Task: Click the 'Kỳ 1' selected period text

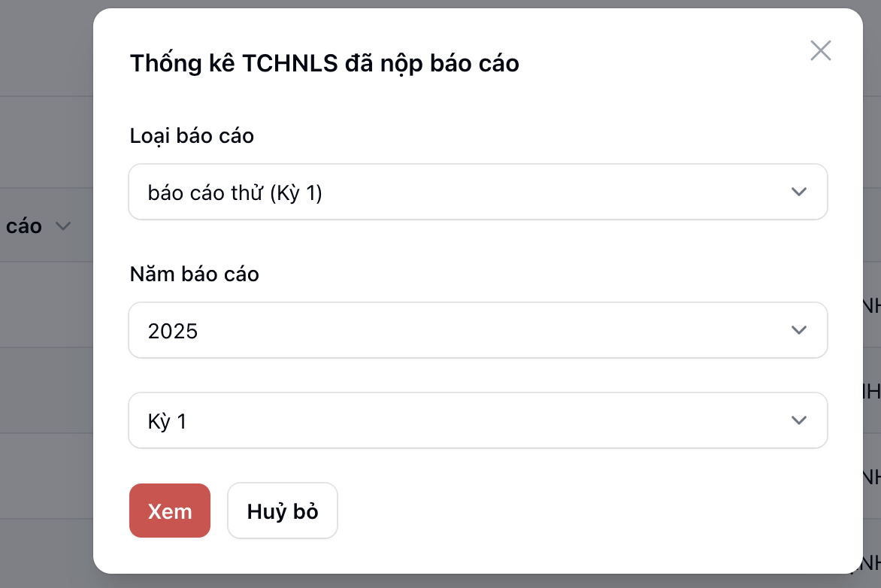Action: coord(167,421)
